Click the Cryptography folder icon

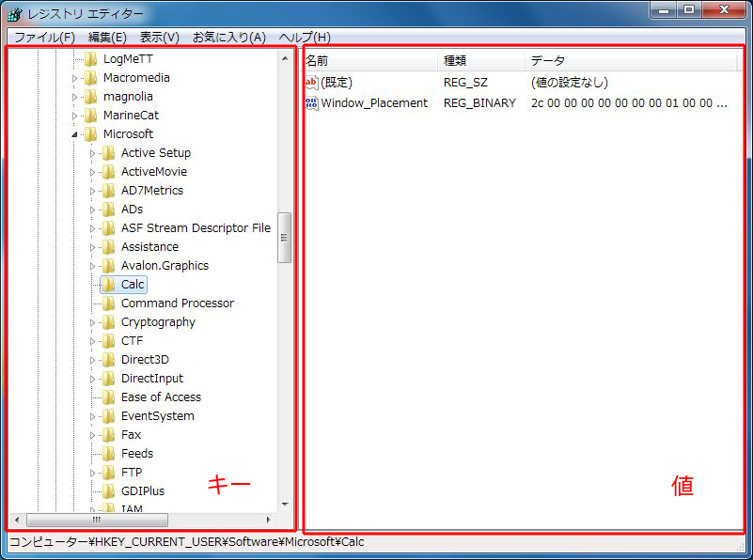pyautogui.click(x=108, y=322)
